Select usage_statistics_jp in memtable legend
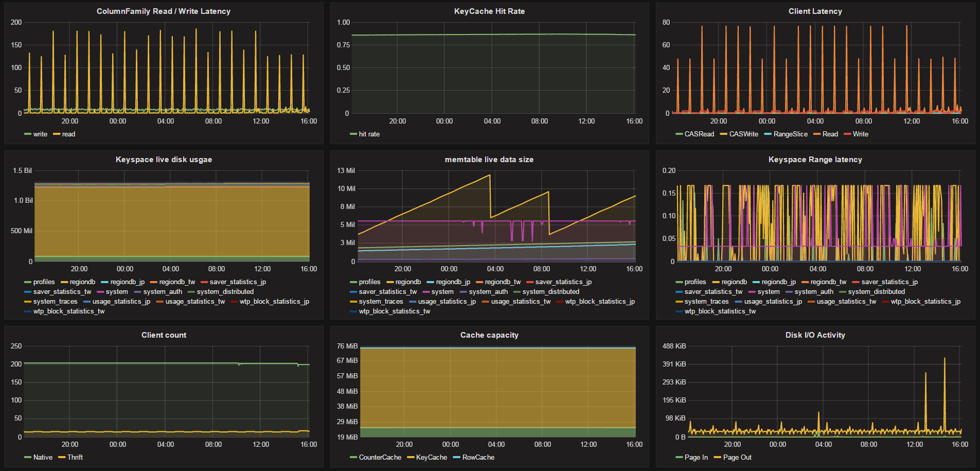This screenshot has width=980, height=471. pyautogui.click(x=447, y=302)
